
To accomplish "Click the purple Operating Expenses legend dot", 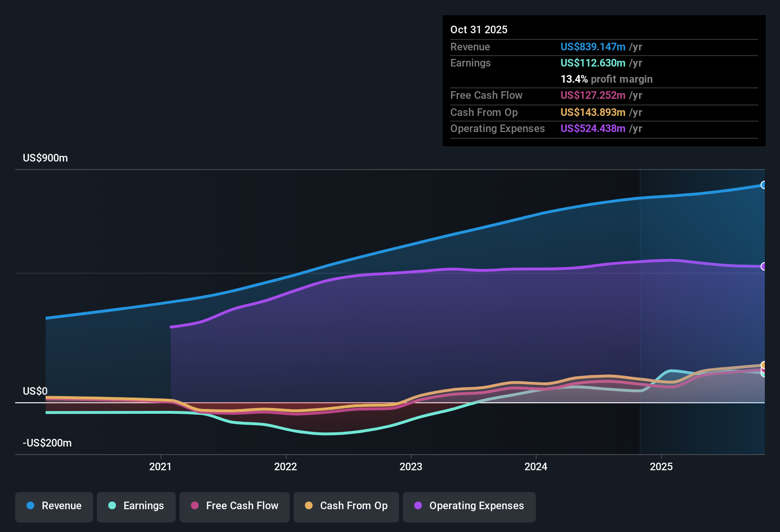I will 418,506.
